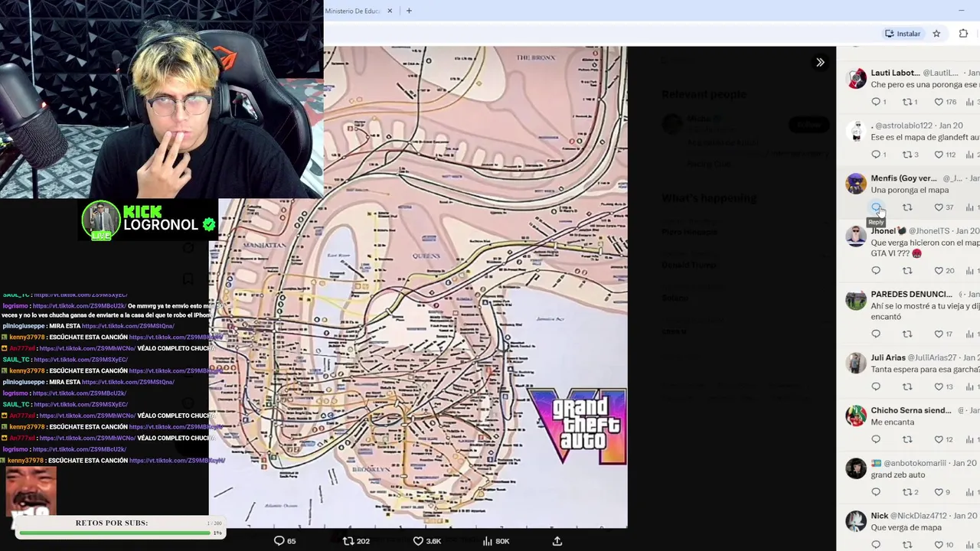
Task: Open Menfis (Goy ver... name link
Action: pyautogui.click(x=903, y=178)
